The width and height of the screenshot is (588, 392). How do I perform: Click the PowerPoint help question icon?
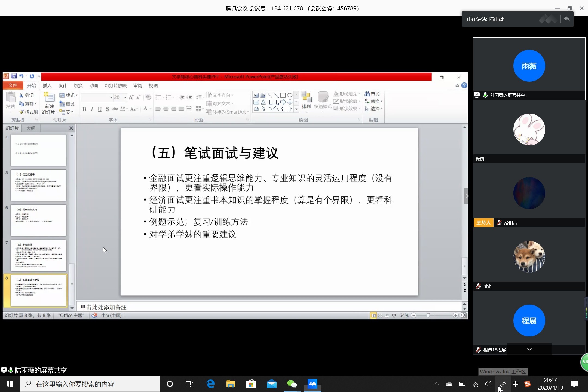[x=464, y=85]
